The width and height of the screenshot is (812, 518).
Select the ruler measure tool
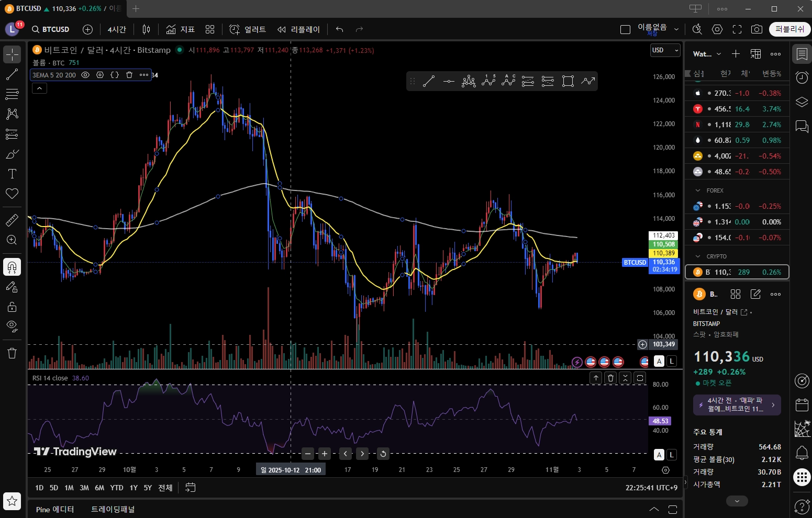pyautogui.click(x=12, y=220)
